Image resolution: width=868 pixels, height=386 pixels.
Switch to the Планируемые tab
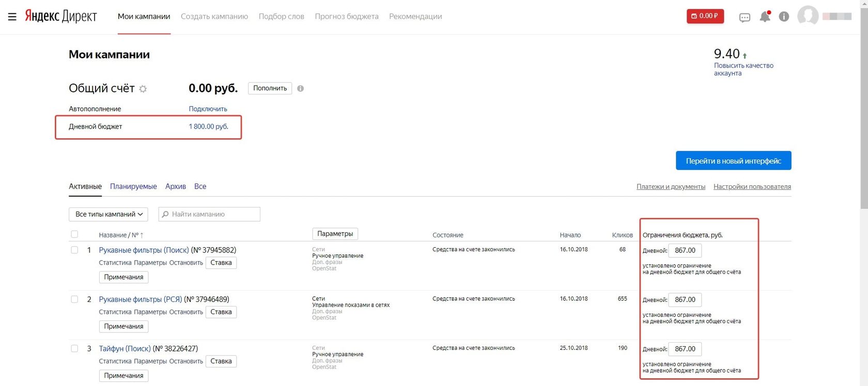133,186
